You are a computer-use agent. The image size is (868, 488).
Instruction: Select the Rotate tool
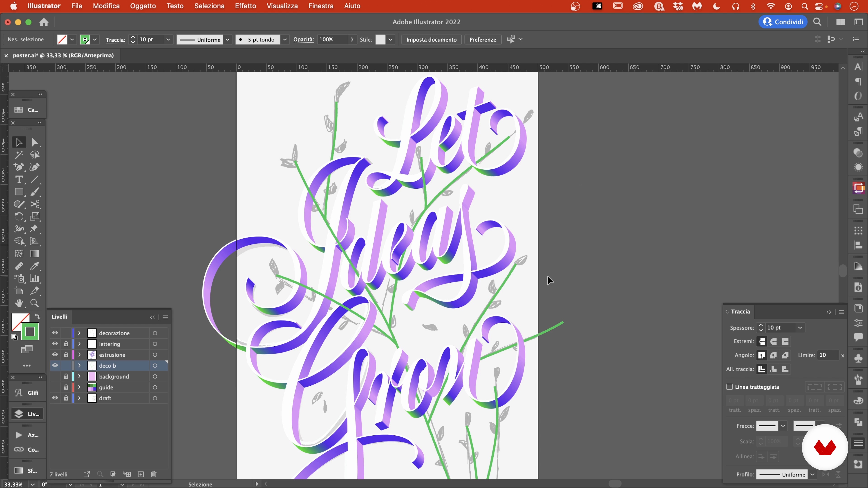(x=19, y=217)
